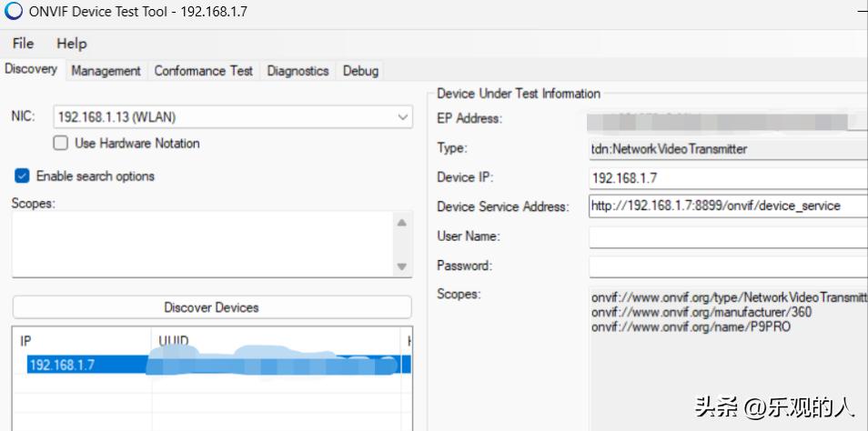Expand the NIC dropdown list
The image size is (868, 431).
pos(403,117)
